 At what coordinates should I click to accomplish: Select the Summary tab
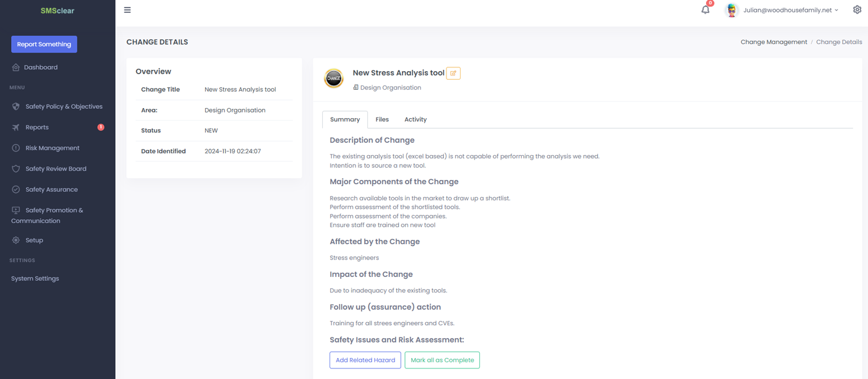tap(345, 119)
